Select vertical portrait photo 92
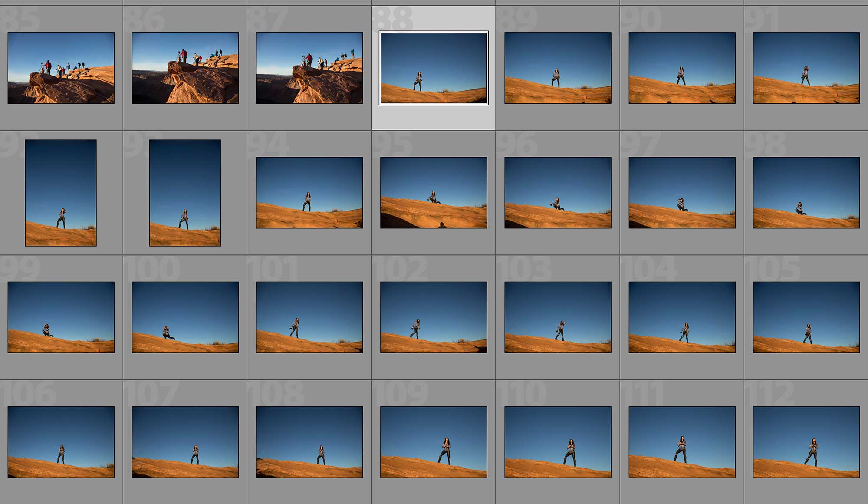This screenshot has height=504, width=868. (x=61, y=193)
